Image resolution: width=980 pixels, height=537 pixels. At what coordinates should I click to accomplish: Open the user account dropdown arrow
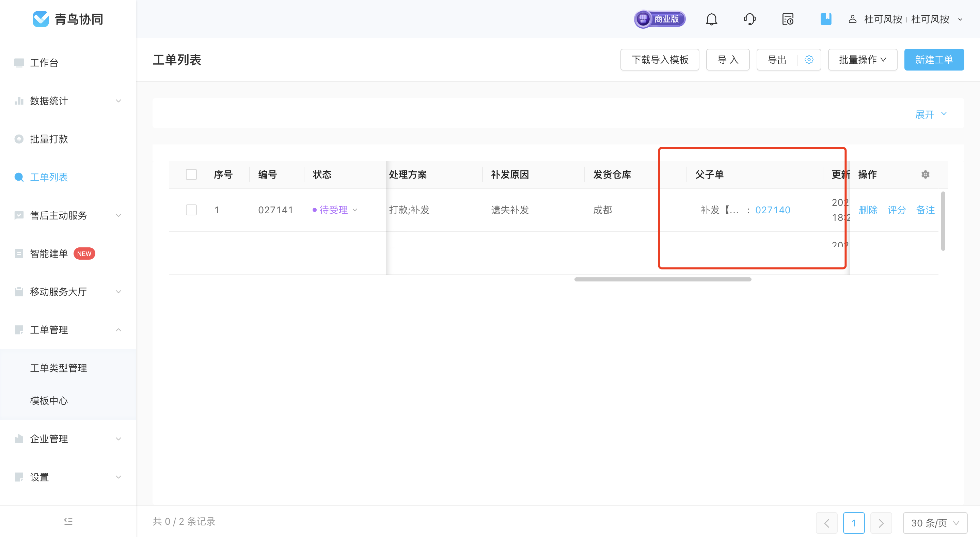coord(960,19)
